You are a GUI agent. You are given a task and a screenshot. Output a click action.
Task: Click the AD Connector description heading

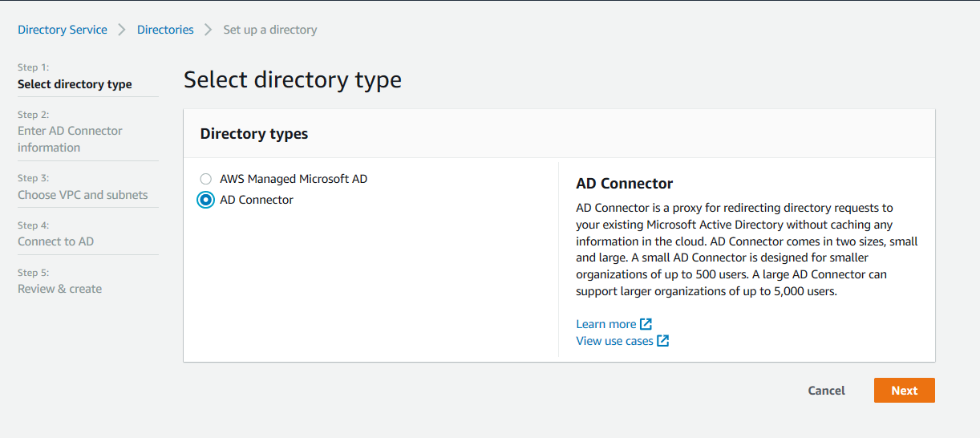click(624, 184)
